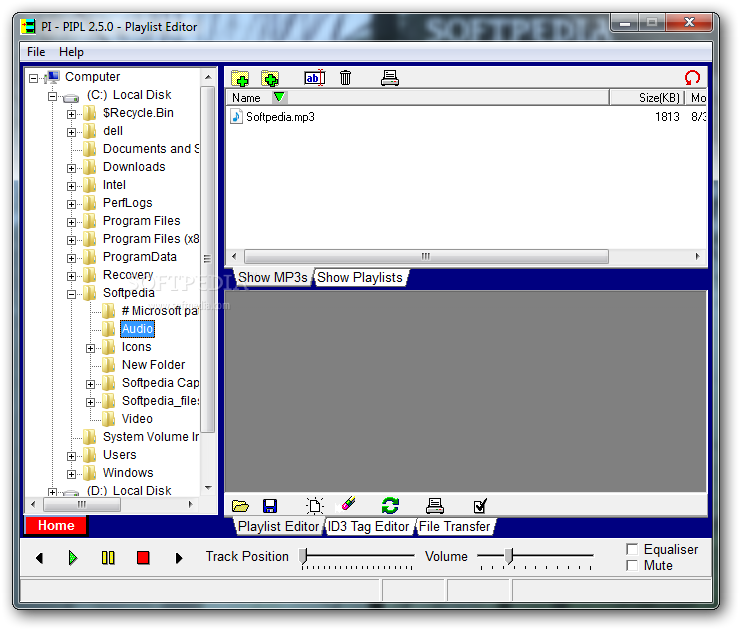Create new playlist with blank page icon

click(314, 506)
